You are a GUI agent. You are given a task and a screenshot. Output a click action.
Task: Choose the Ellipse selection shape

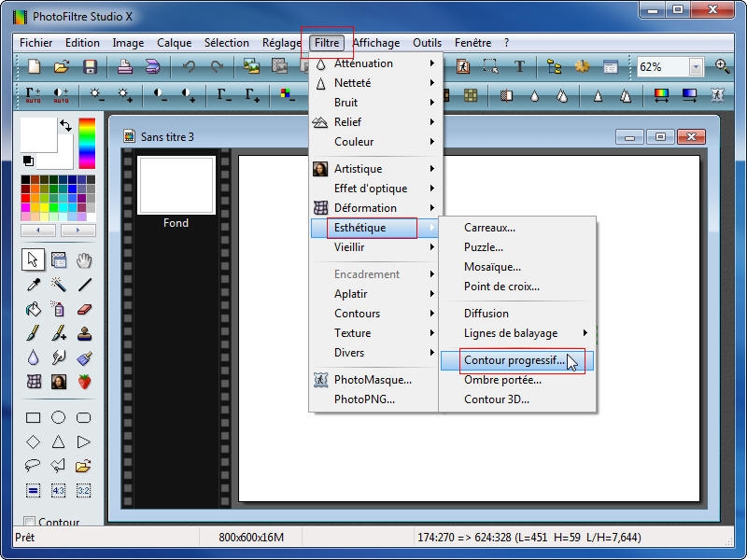[58, 417]
